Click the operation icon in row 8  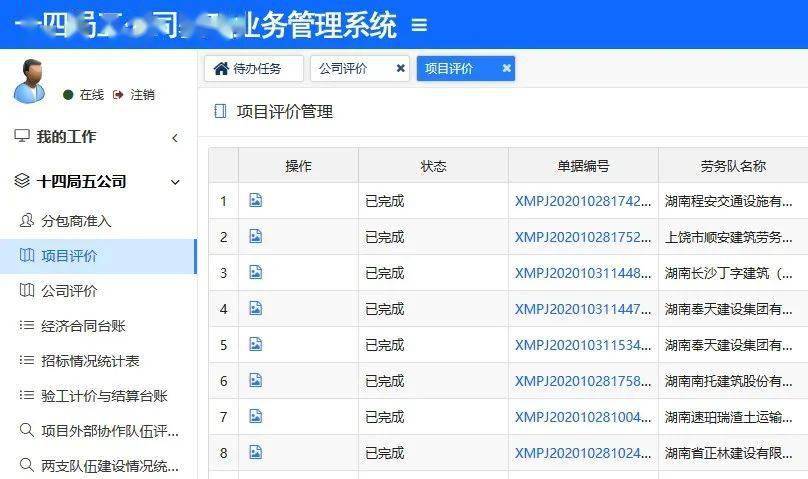pyautogui.click(x=255, y=453)
